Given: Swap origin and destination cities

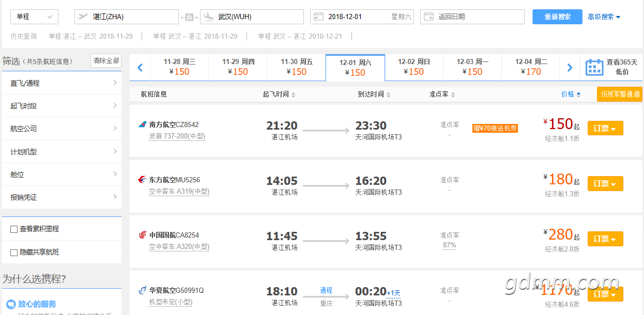Looking at the screenshot, I should (x=189, y=17).
